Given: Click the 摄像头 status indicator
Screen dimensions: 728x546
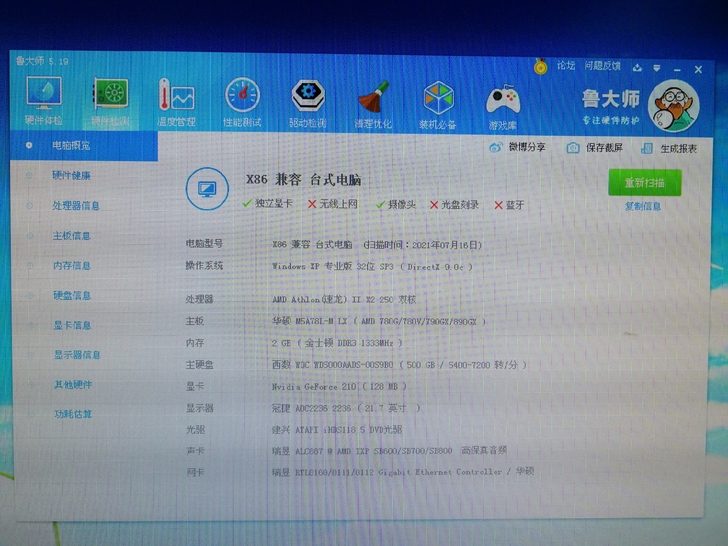Looking at the screenshot, I should (x=396, y=204).
